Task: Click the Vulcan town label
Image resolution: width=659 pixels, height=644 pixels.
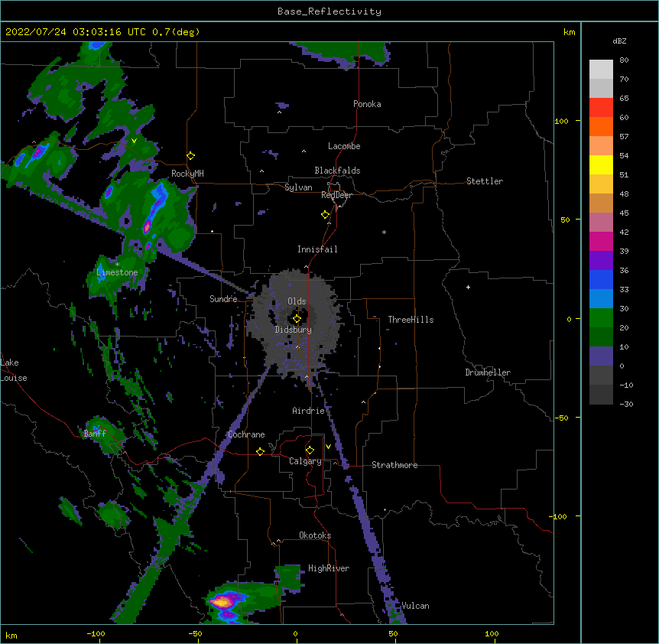Action: (415, 606)
